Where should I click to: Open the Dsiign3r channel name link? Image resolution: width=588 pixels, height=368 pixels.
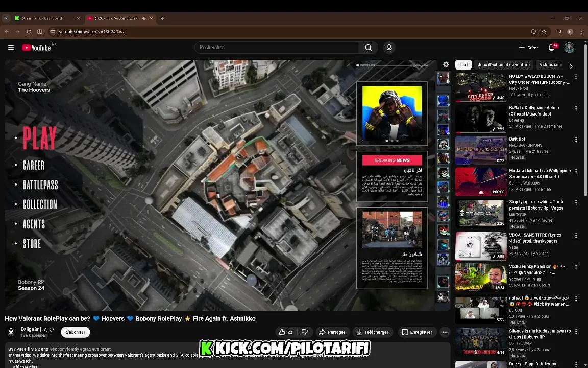tap(37, 329)
